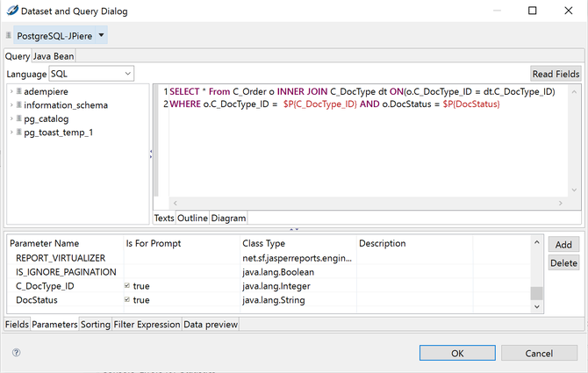Click Add to create a parameter

563,245
